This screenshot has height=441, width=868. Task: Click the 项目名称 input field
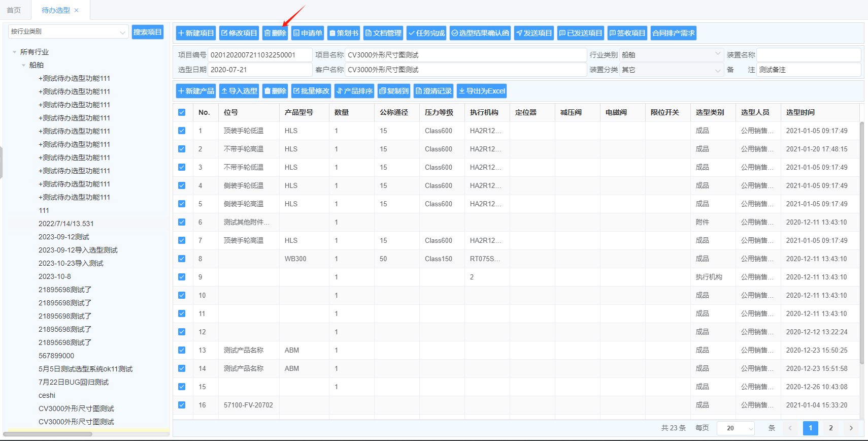pyautogui.click(x=465, y=55)
